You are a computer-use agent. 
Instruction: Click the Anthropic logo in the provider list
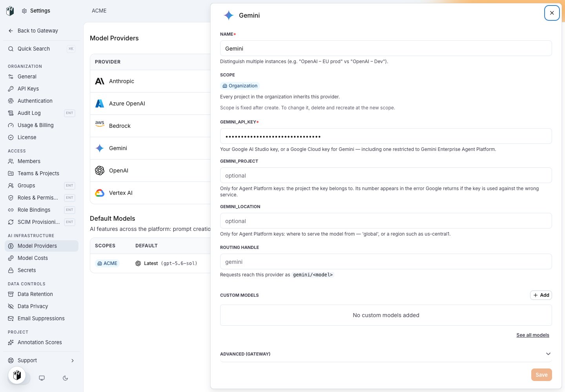(x=100, y=81)
